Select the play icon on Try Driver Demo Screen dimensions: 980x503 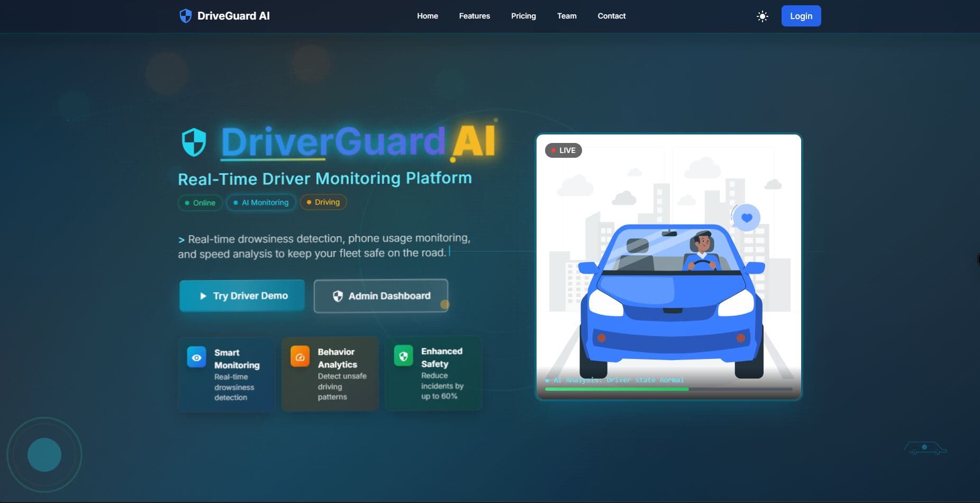(204, 295)
